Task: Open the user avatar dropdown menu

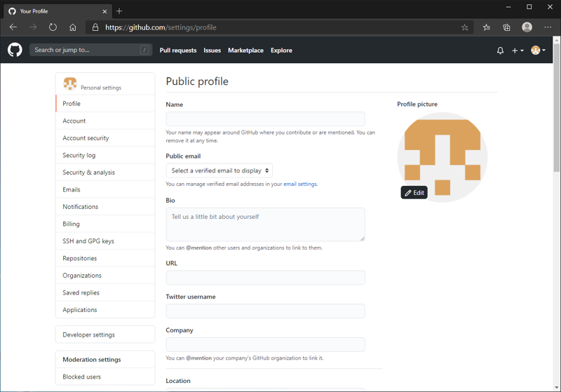Action: (x=538, y=50)
